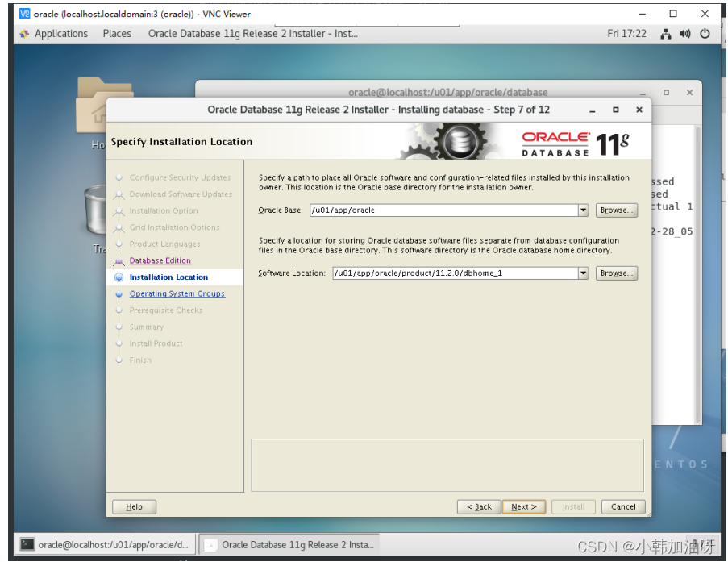Open installer Help
The width and height of the screenshot is (728, 562).
134,506
